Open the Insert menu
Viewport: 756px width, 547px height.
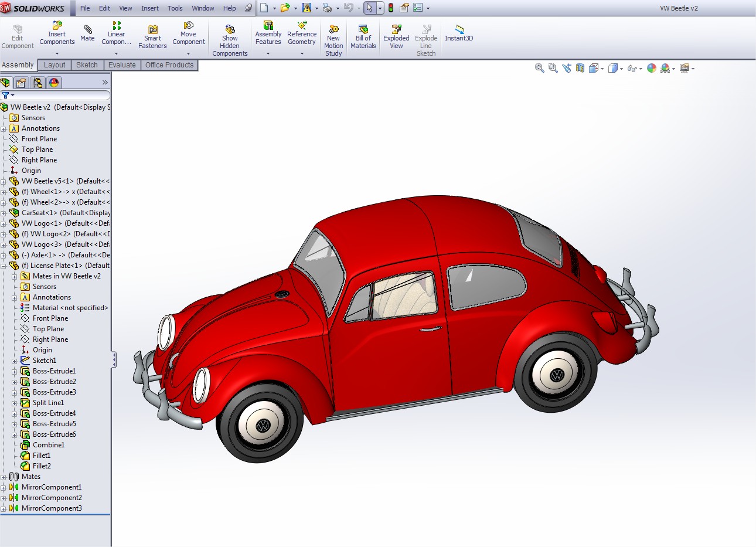click(150, 8)
